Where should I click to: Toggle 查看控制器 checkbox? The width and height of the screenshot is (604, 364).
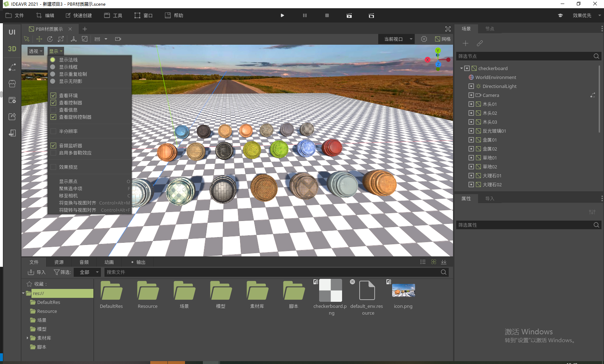[53, 103]
